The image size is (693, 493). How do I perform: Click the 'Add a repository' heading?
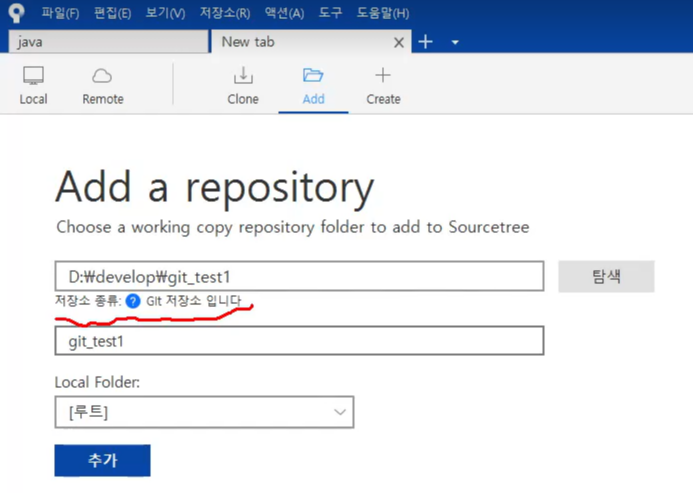point(215,187)
